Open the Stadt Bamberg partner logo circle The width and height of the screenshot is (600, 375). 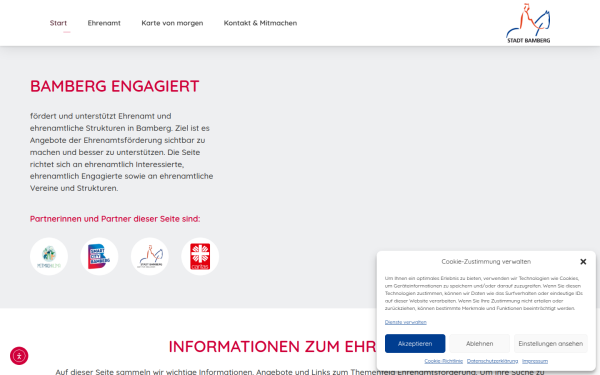click(x=150, y=256)
